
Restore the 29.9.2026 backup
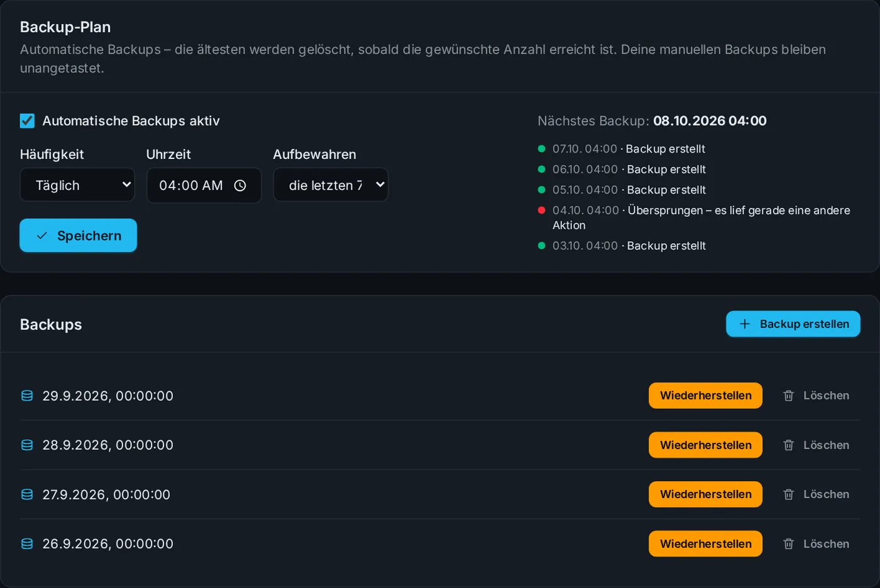point(705,396)
